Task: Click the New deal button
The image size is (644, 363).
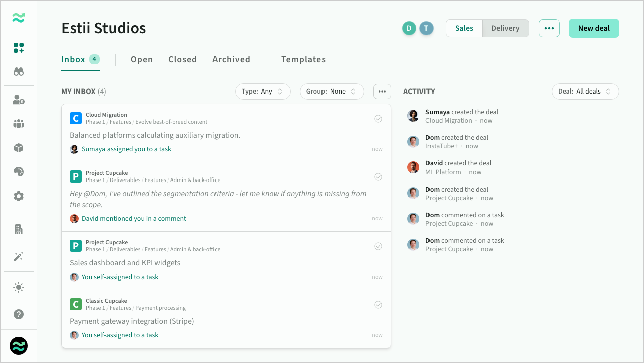Action: (x=594, y=28)
